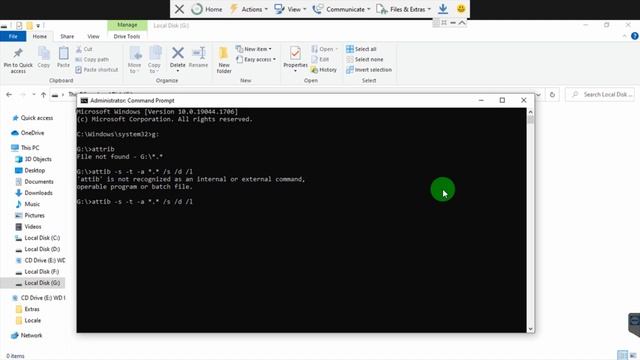Click Copy path in Clipboard group
The height and width of the screenshot is (360, 640).
tap(92, 59)
